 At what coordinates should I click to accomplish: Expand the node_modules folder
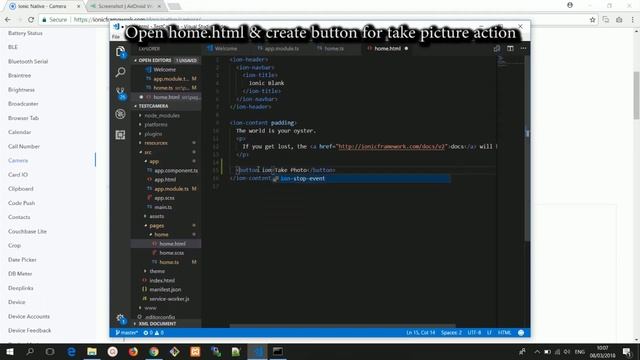tap(162, 116)
